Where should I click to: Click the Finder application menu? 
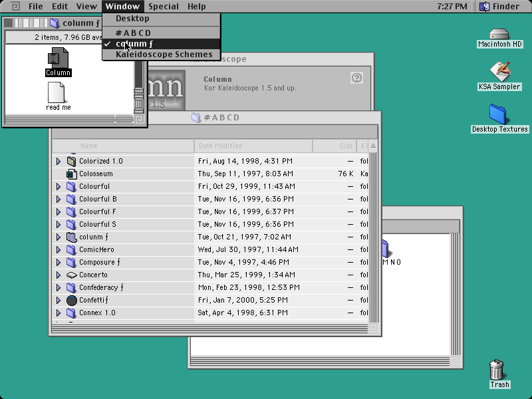coord(500,7)
